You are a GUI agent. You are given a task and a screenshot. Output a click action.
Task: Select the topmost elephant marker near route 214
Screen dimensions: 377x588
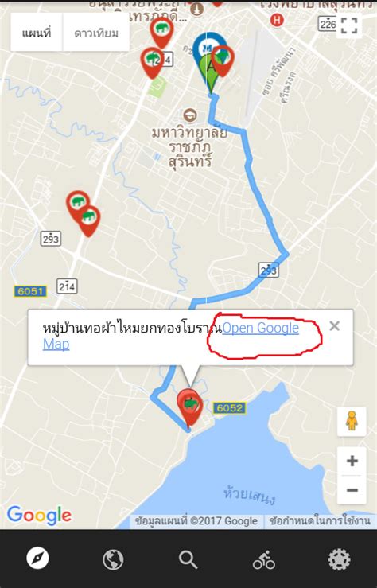tap(162, 32)
